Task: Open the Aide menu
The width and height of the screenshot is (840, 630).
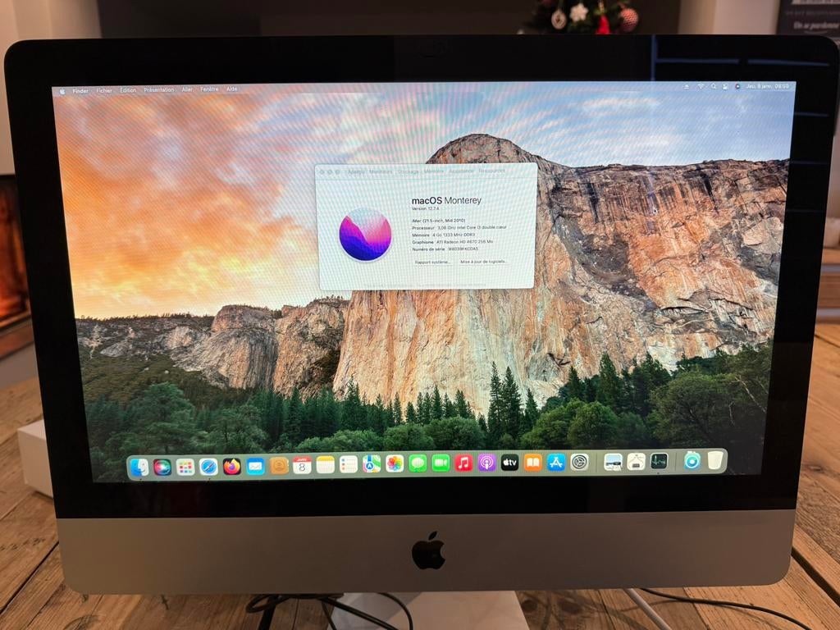Action: click(x=231, y=89)
